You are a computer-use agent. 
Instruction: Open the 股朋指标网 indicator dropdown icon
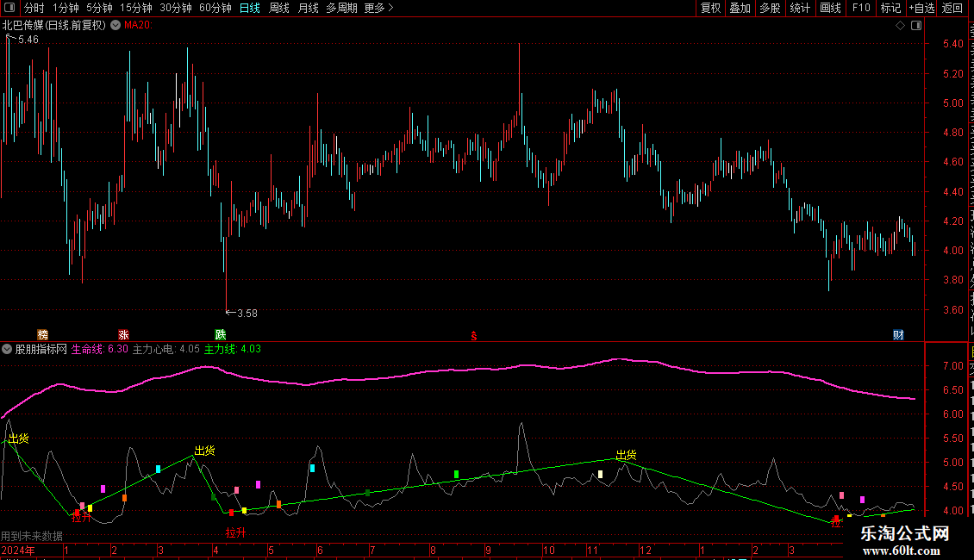(x=7, y=349)
